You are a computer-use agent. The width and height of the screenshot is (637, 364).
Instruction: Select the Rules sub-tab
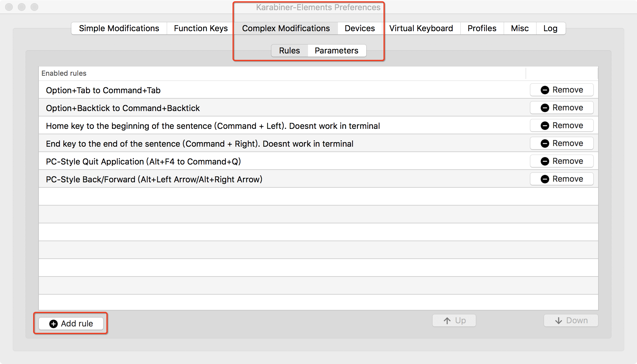pos(290,51)
